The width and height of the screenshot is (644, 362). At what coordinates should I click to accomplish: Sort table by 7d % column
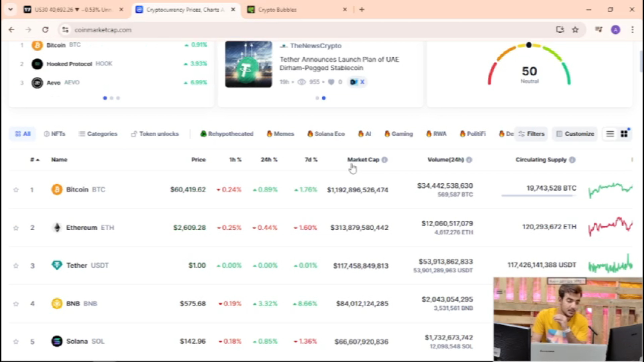(x=311, y=160)
